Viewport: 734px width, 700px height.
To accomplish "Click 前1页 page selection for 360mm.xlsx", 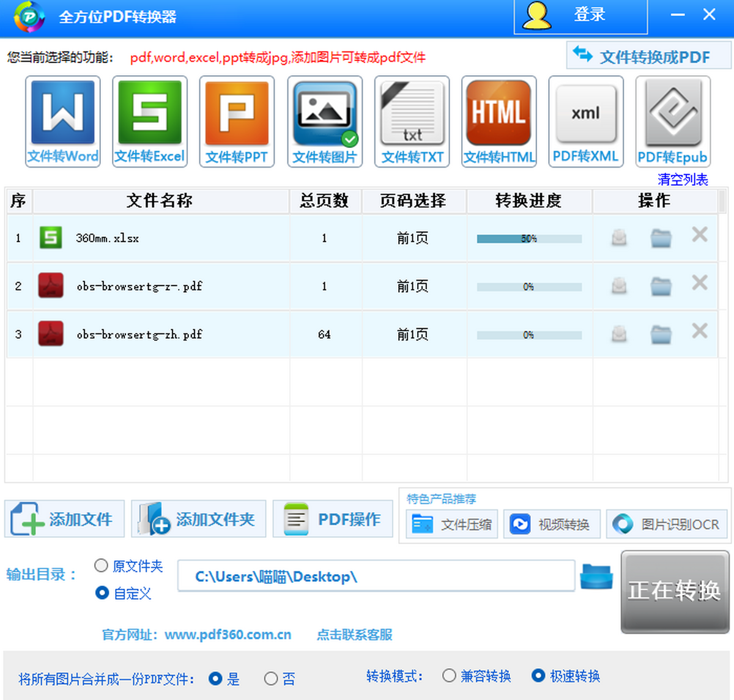I will click(x=412, y=238).
